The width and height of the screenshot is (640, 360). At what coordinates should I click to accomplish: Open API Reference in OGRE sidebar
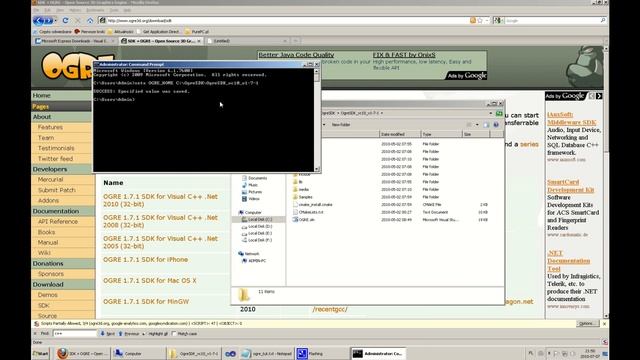point(58,222)
